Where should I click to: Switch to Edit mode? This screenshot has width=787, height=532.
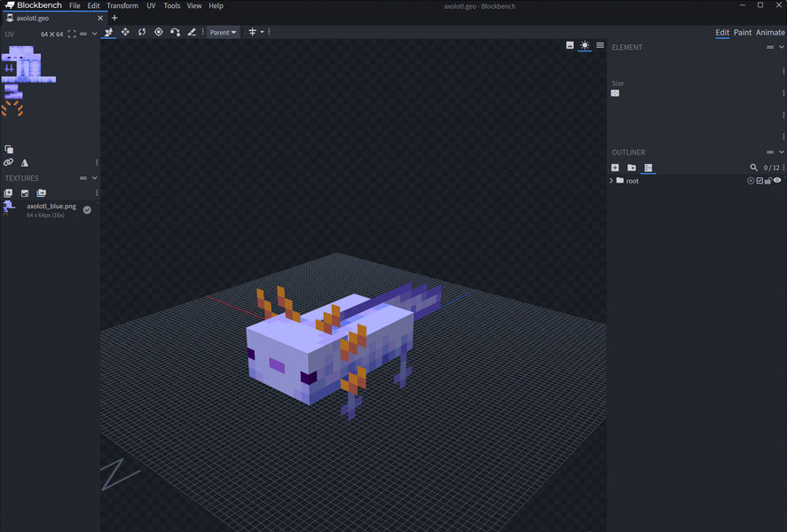coord(722,32)
